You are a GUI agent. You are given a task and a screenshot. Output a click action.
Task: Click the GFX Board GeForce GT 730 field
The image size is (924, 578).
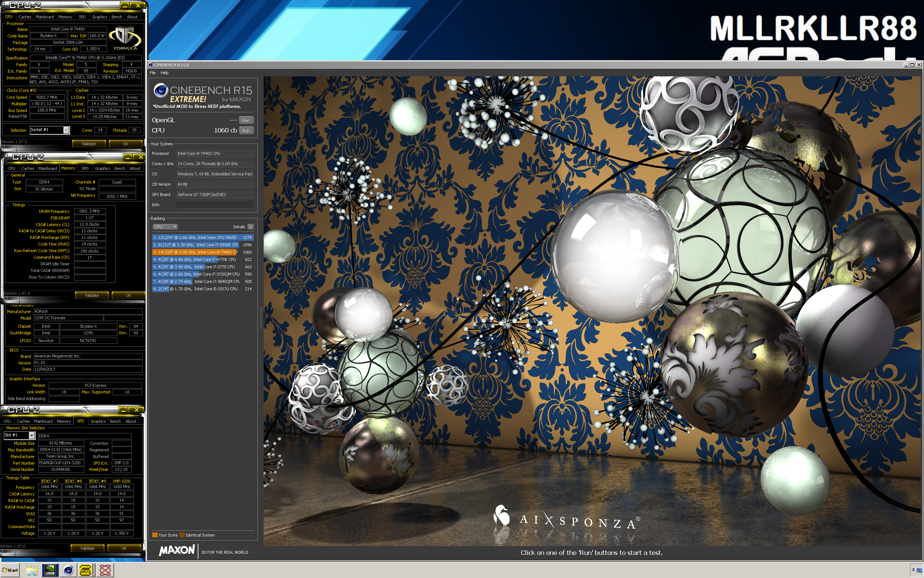pyautogui.click(x=214, y=195)
